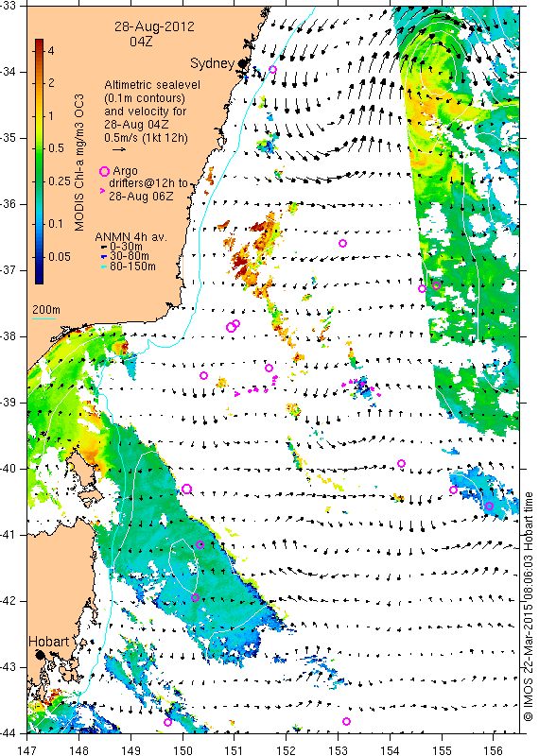The image size is (539, 756).
Task: Click the '(0.1m contours)' legend line
Action: click(145, 98)
